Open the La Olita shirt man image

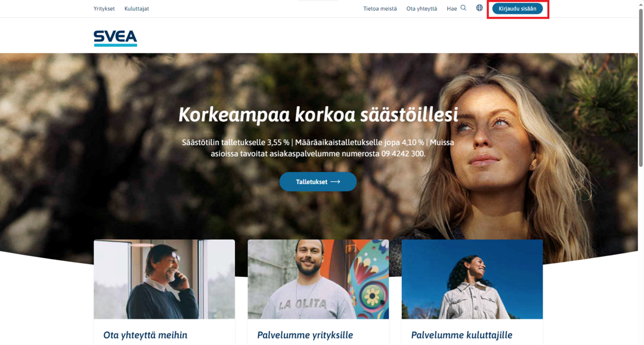click(318, 279)
